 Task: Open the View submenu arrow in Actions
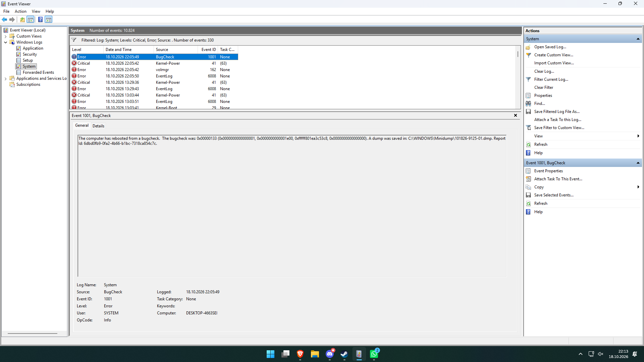coord(638,136)
